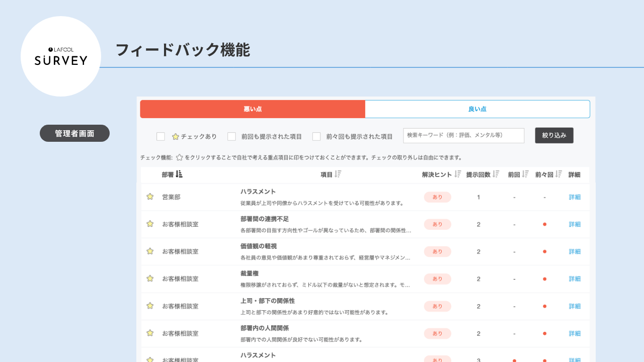The image size is (644, 362).
Task: Toggle the 前々回も提示された項目 checkbox
Action: (316, 136)
